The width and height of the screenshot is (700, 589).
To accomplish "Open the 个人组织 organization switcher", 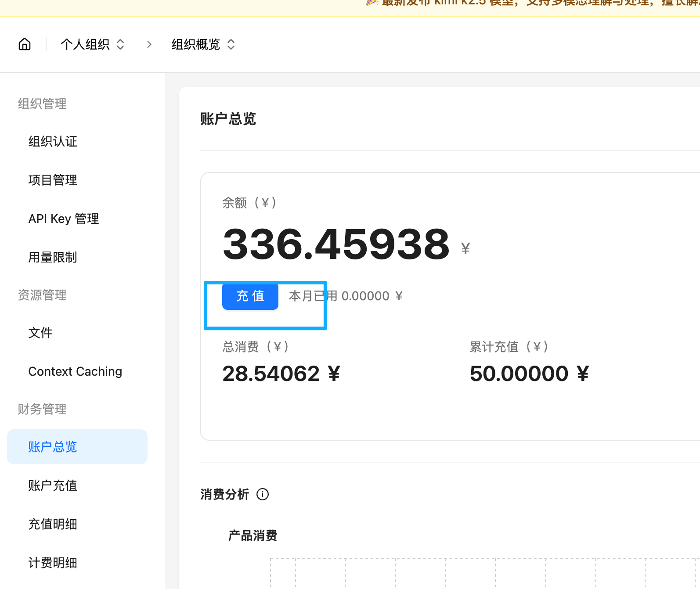I will click(93, 44).
